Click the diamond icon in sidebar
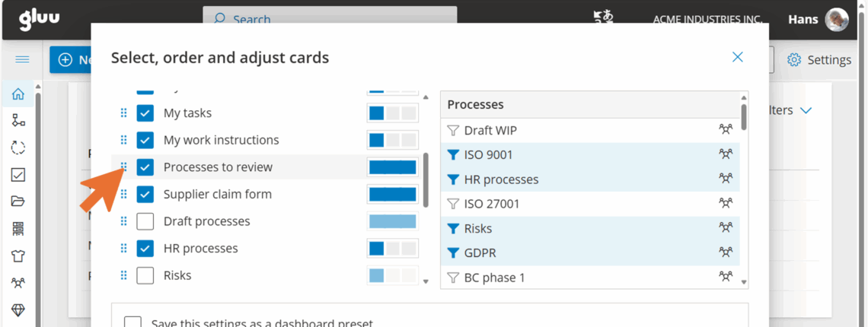Viewport: 868px width, 327px height. click(x=18, y=310)
